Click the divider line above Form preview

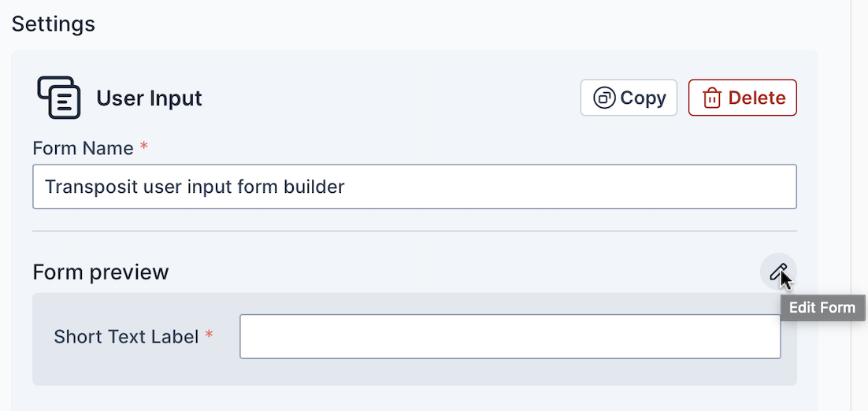pyautogui.click(x=414, y=231)
